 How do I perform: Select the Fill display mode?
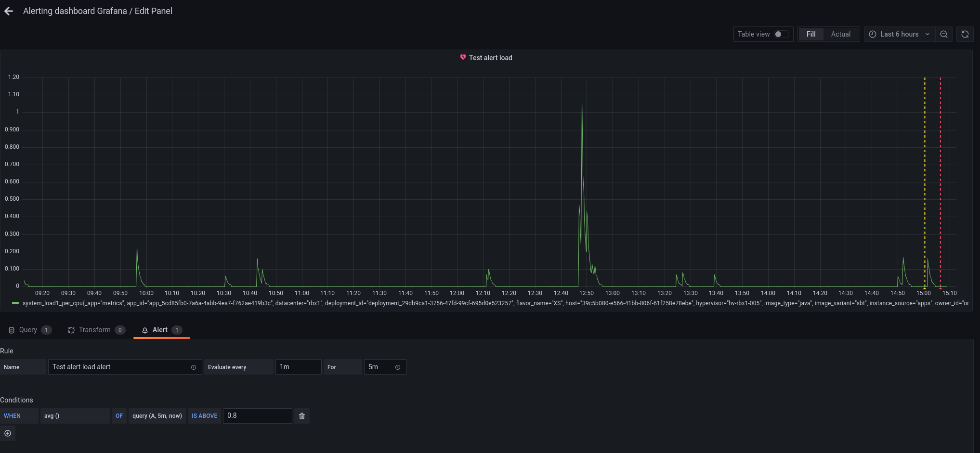tap(811, 34)
